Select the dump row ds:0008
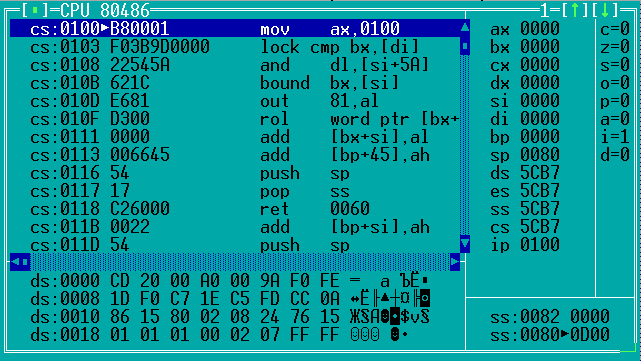 (x=230, y=298)
